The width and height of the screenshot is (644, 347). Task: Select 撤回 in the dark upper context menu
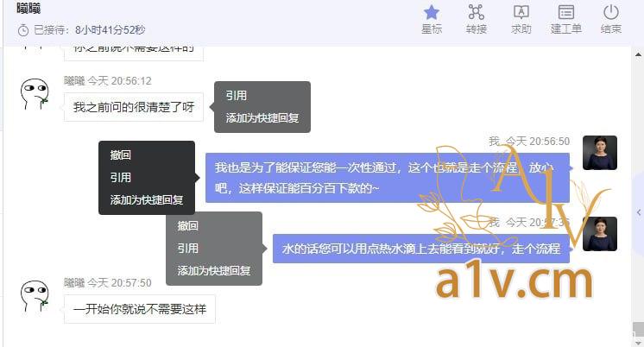coord(120,155)
